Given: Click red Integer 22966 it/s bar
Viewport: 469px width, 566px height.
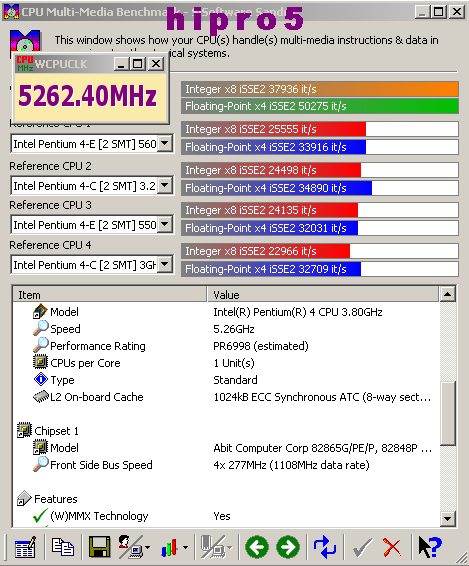Looking at the screenshot, I should 266,251.
